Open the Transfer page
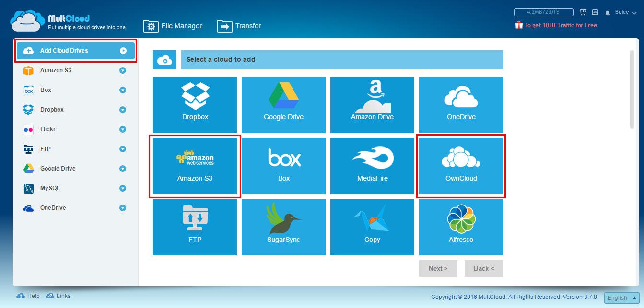The image size is (644, 308). pos(239,26)
